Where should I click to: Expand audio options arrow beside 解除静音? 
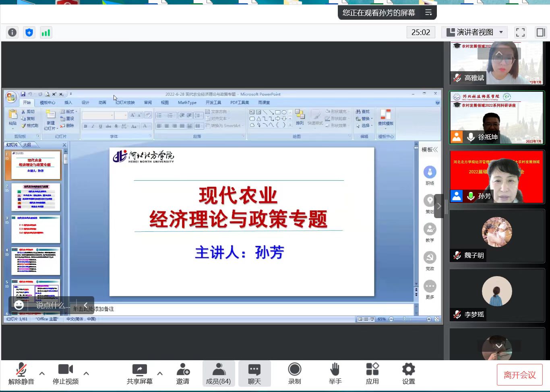[x=42, y=373]
